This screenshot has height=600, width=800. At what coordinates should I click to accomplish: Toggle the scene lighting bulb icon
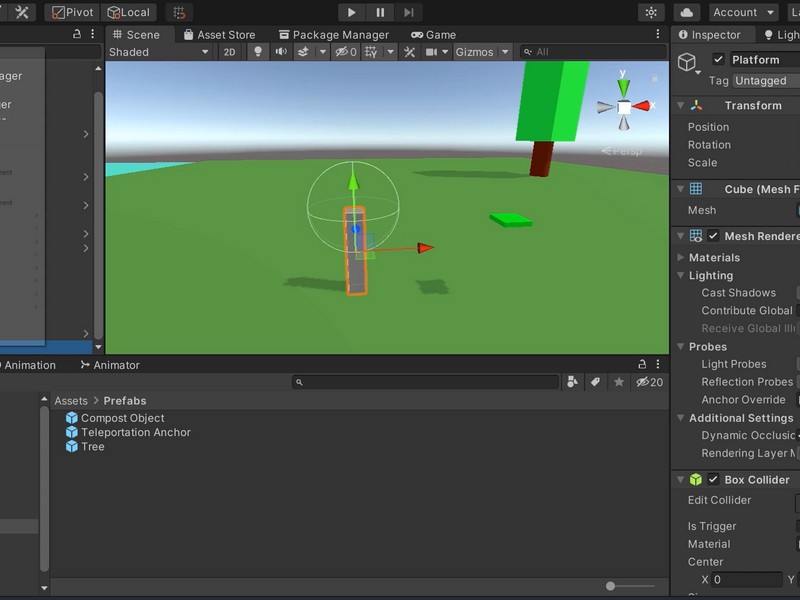pos(257,52)
